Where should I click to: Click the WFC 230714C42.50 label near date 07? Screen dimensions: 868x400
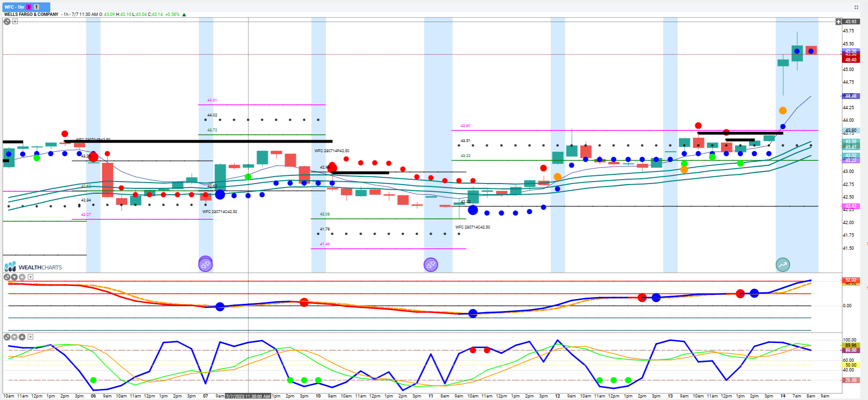219,212
